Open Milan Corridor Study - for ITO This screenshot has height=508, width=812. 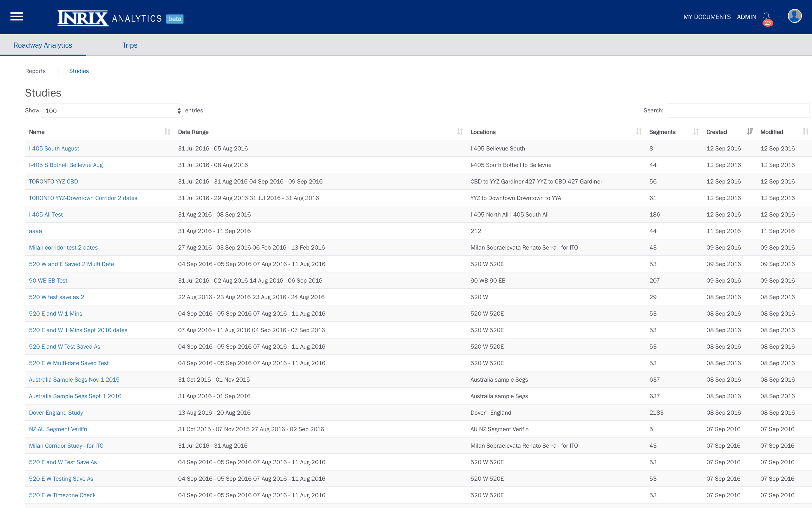pyautogui.click(x=66, y=445)
